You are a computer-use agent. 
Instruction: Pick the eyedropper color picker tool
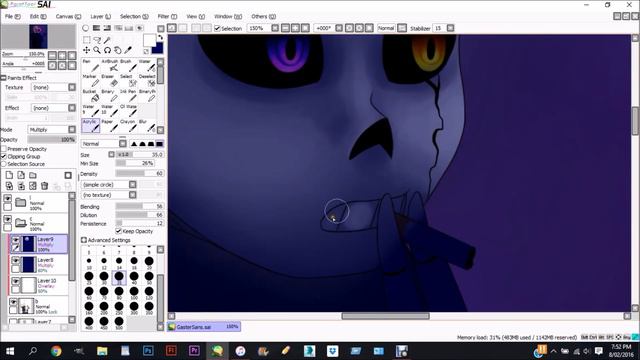[x=128, y=50]
